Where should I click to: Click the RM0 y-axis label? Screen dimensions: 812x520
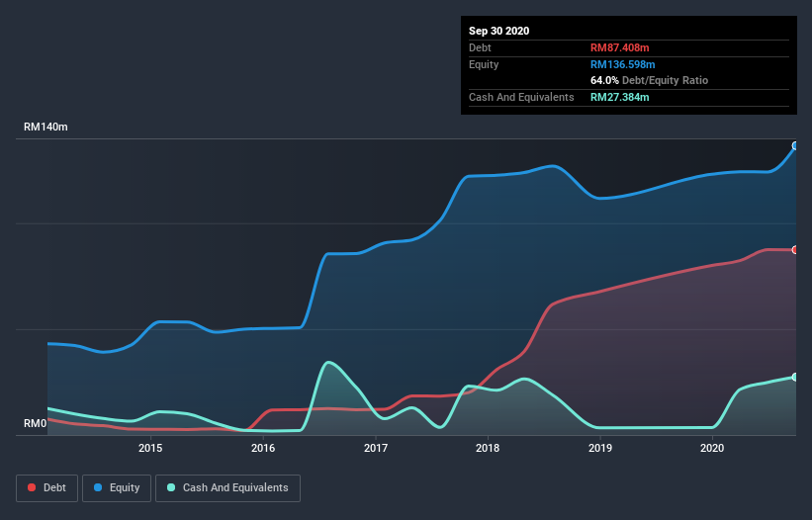36,424
